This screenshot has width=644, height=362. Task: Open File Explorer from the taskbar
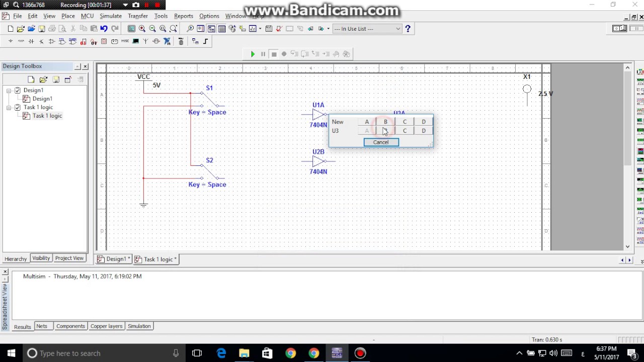(244, 353)
